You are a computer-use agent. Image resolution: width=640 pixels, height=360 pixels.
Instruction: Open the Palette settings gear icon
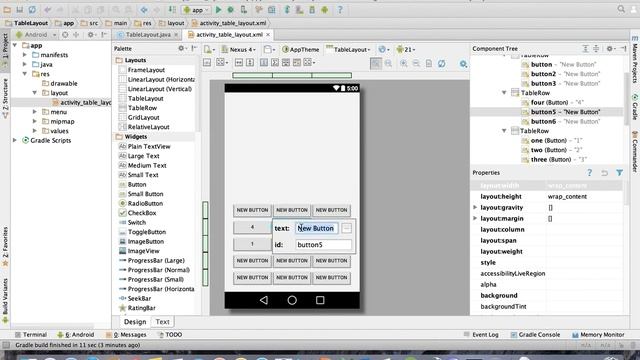click(181, 48)
